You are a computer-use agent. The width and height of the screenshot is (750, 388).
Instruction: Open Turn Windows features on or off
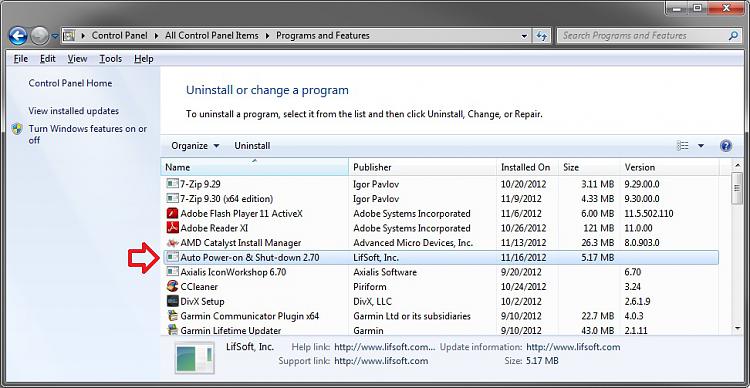(x=88, y=134)
